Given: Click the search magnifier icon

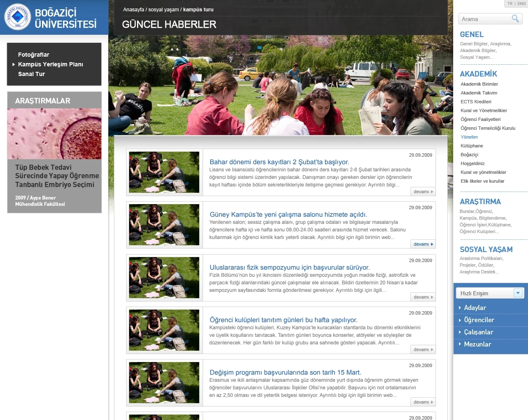Looking at the screenshot, I should (515, 18).
